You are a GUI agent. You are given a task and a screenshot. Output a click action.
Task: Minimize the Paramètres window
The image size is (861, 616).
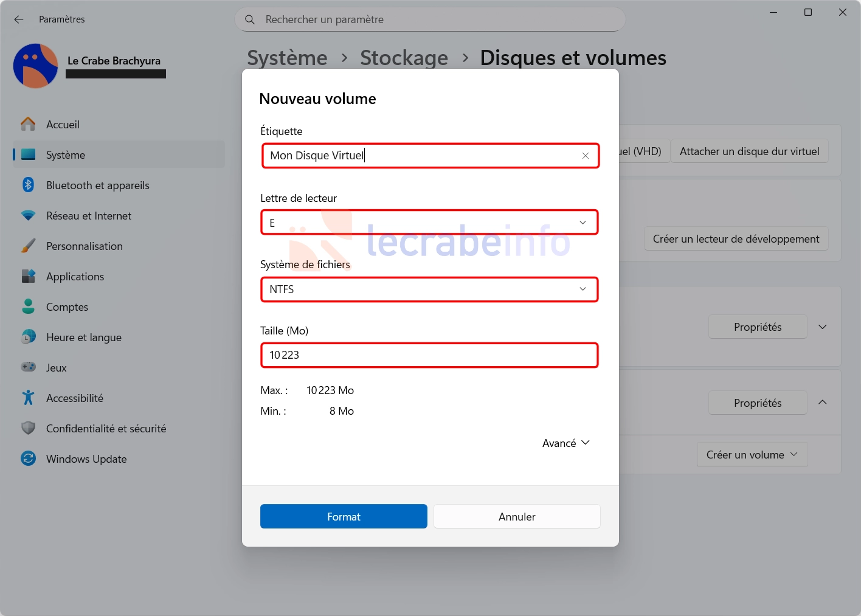(773, 12)
